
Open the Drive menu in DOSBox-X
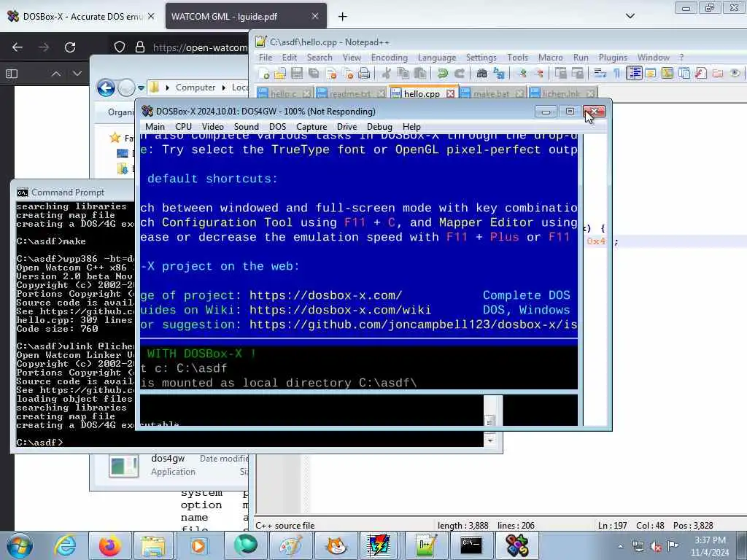click(347, 127)
